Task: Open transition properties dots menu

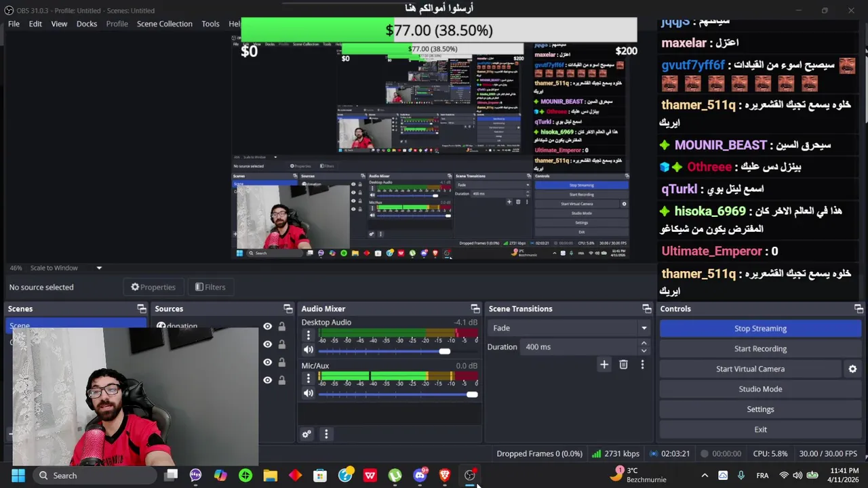Action: tap(642, 365)
